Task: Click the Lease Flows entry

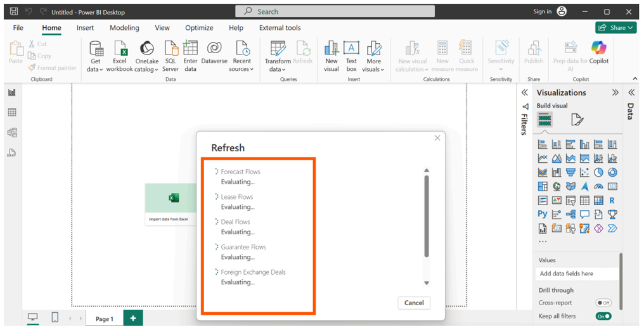Action: coord(237,197)
